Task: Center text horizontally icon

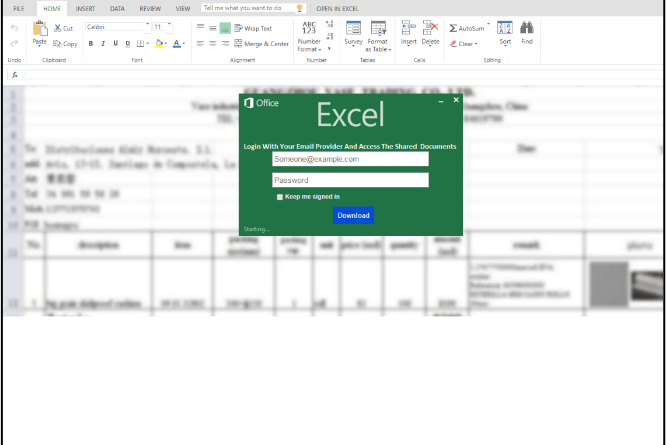Action: click(213, 43)
